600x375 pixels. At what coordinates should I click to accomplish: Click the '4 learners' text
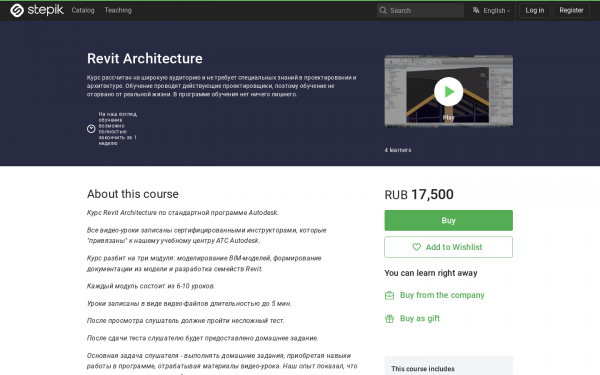coord(398,150)
